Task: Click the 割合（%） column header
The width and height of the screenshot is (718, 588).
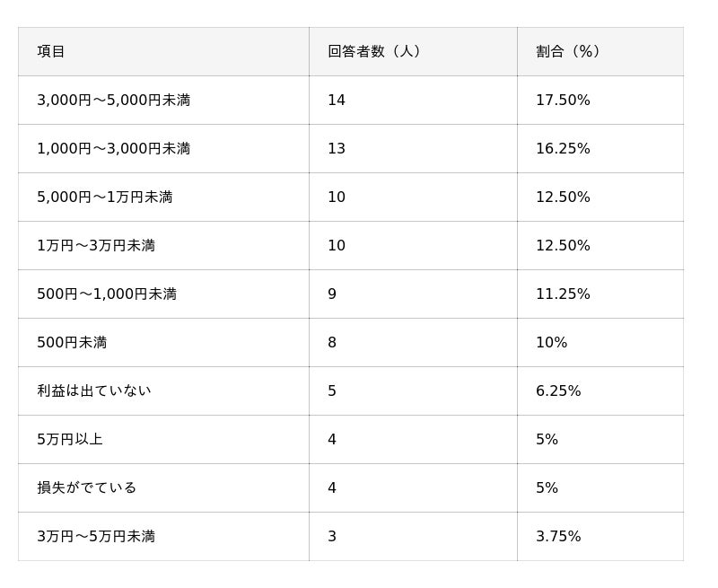Action: point(568,51)
